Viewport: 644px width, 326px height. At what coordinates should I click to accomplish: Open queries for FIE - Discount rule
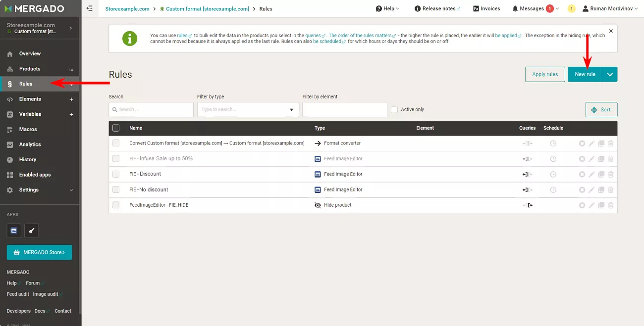[x=527, y=174]
